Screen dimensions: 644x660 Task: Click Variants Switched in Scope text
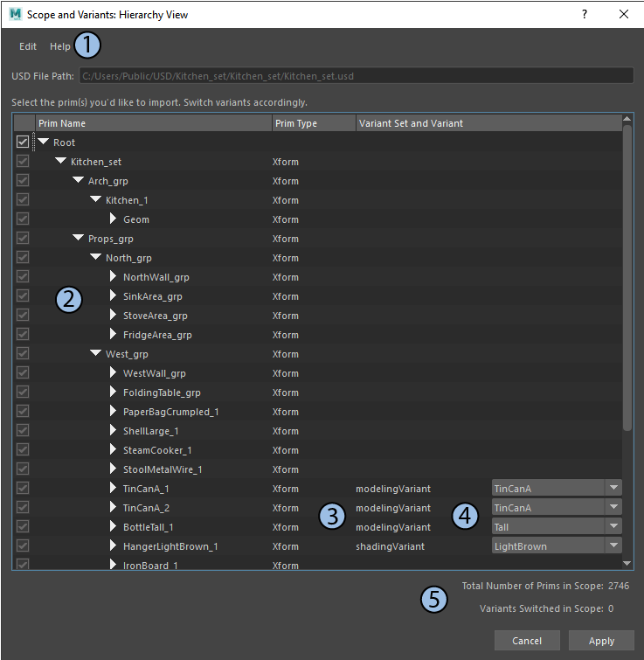click(546, 608)
